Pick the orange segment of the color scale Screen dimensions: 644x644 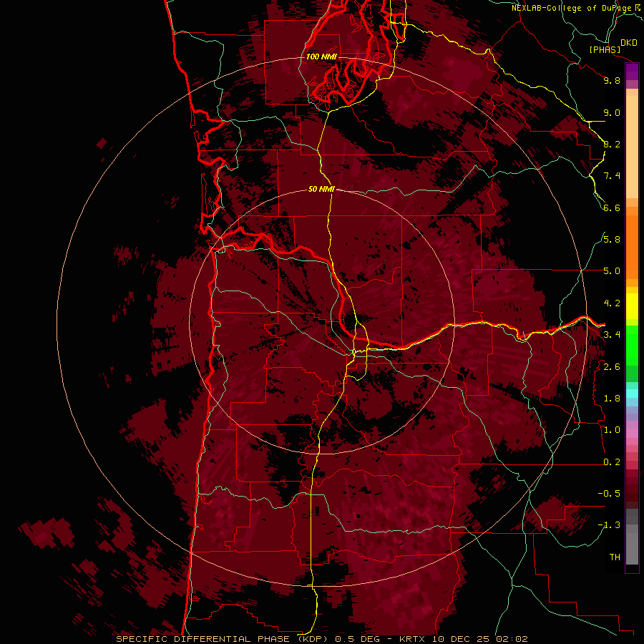[632, 248]
